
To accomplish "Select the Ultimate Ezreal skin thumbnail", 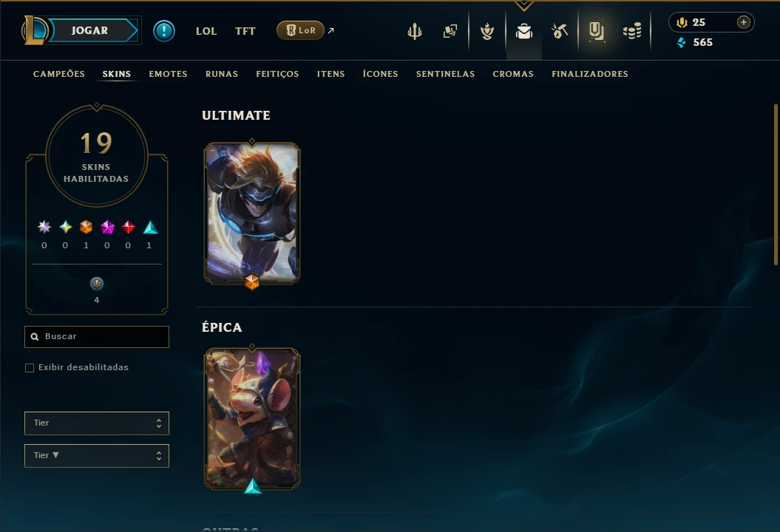I will pos(251,213).
